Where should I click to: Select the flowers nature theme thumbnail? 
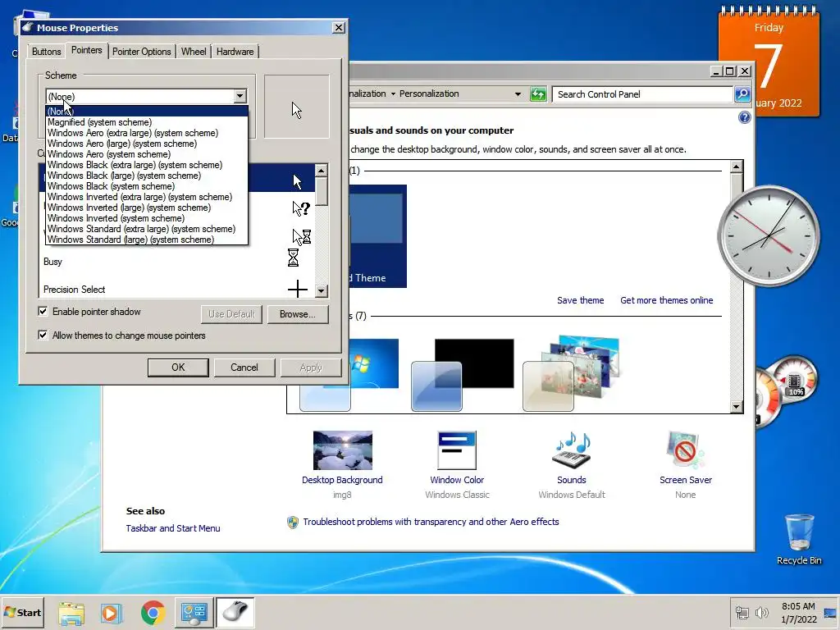pos(571,373)
